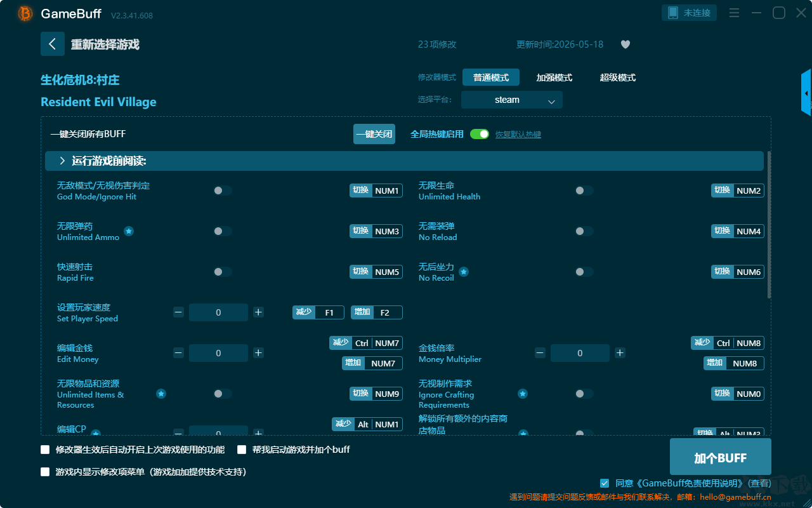Enable the No Reload toggle
Image resolution: width=812 pixels, height=508 pixels.
584,231
